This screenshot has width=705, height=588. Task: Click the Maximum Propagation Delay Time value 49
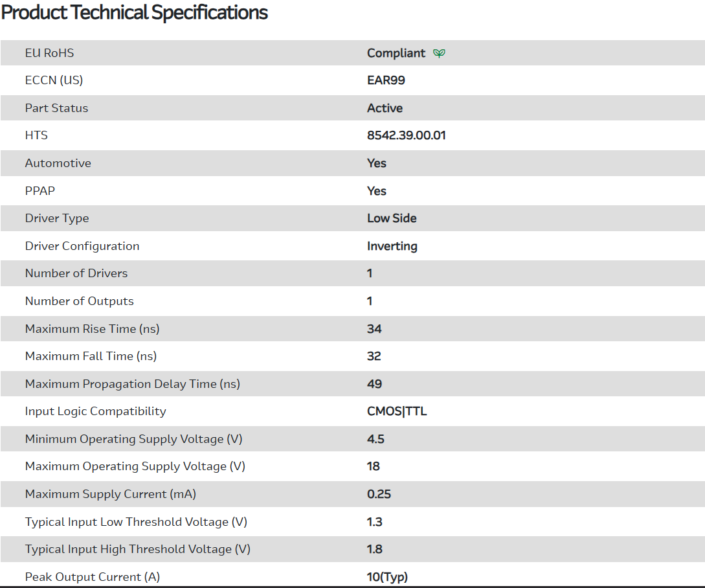tap(374, 384)
